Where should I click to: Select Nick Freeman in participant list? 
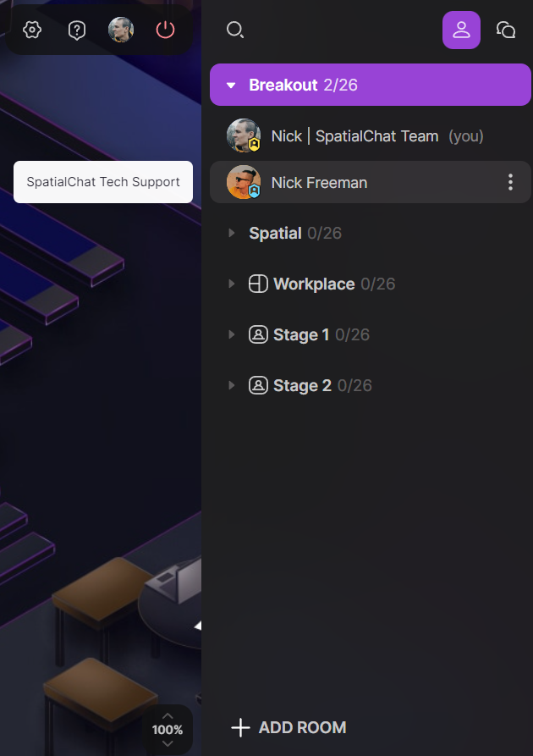tap(370, 182)
